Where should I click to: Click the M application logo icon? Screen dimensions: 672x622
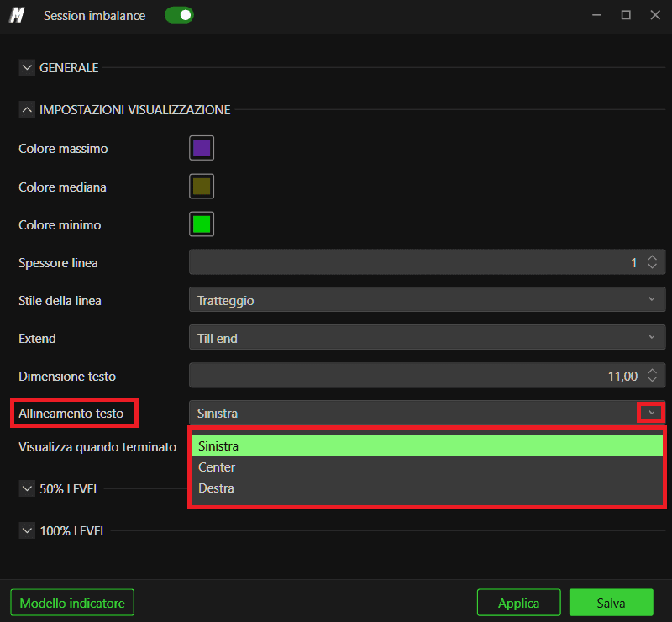coord(17,15)
